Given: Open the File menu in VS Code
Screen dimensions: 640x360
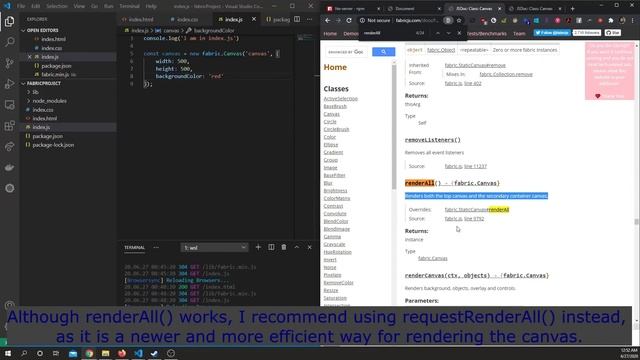Looking at the screenshot, I should (21, 6).
